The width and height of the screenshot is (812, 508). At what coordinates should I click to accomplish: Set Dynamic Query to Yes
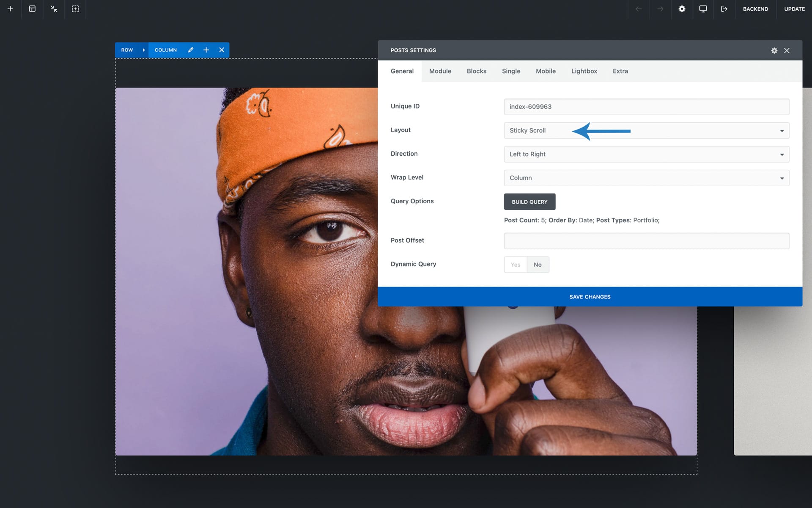515,265
